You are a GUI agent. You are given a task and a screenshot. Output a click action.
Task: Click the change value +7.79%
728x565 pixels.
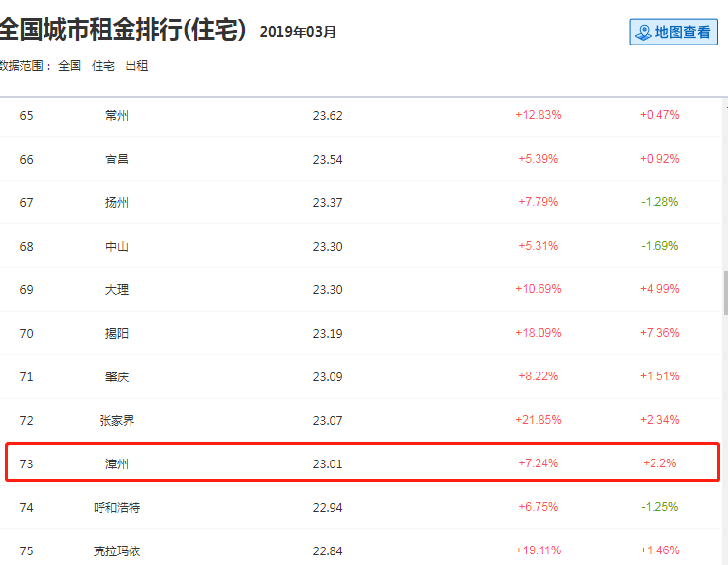[x=539, y=202]
